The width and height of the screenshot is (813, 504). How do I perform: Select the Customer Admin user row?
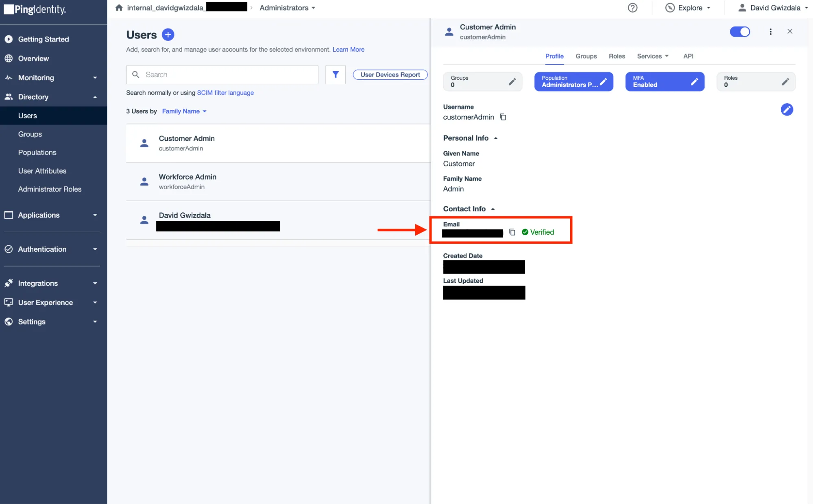click(x=278, y=143)
